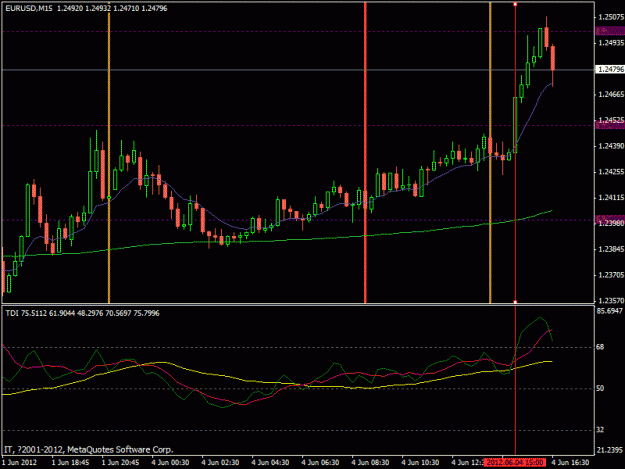
Task: Click price scale value 1.24390
Action: tap(611, 146)
